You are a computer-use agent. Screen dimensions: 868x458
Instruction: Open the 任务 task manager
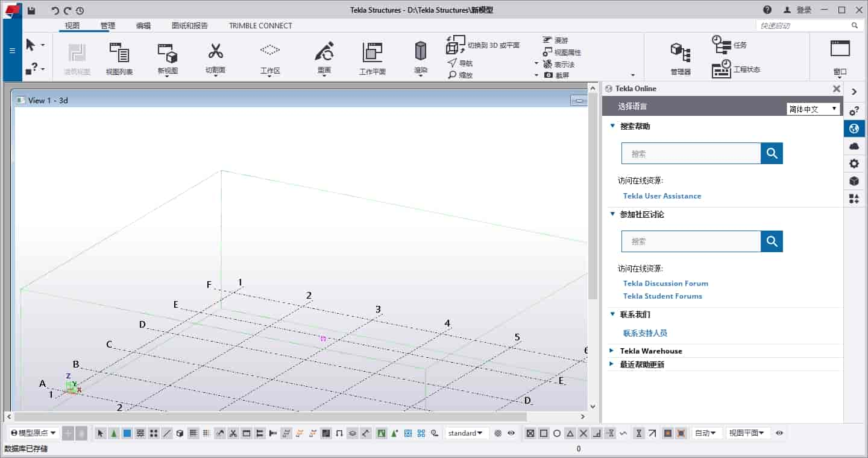(x=729, y=45)
